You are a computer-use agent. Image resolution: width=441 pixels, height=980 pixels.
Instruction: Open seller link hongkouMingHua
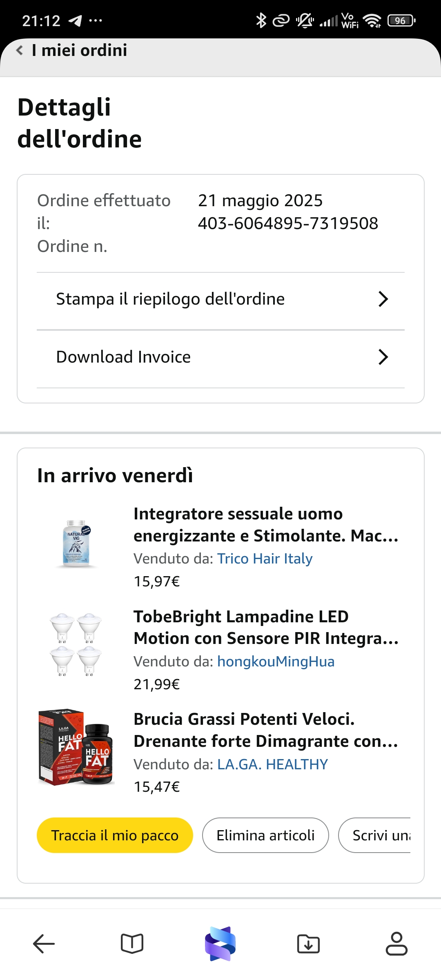[276, 661]
